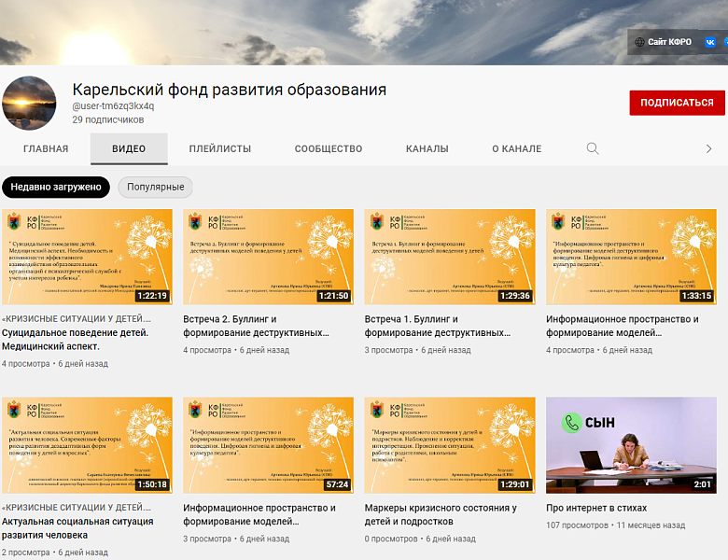Viewport: 728px width, 560px height.
Task: Open the КАНАЛЫ tab
Action: point(427,148)
